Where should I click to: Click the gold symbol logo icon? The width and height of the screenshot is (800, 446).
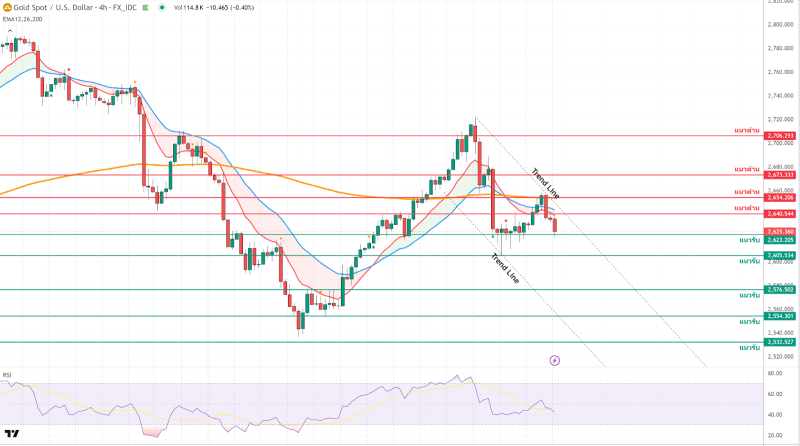point(7,6)
